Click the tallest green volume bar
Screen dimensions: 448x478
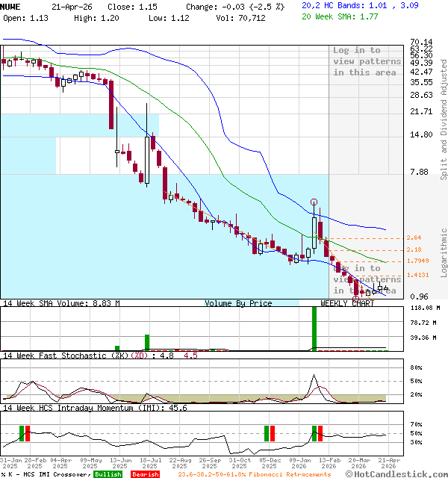tap(314, 329)
